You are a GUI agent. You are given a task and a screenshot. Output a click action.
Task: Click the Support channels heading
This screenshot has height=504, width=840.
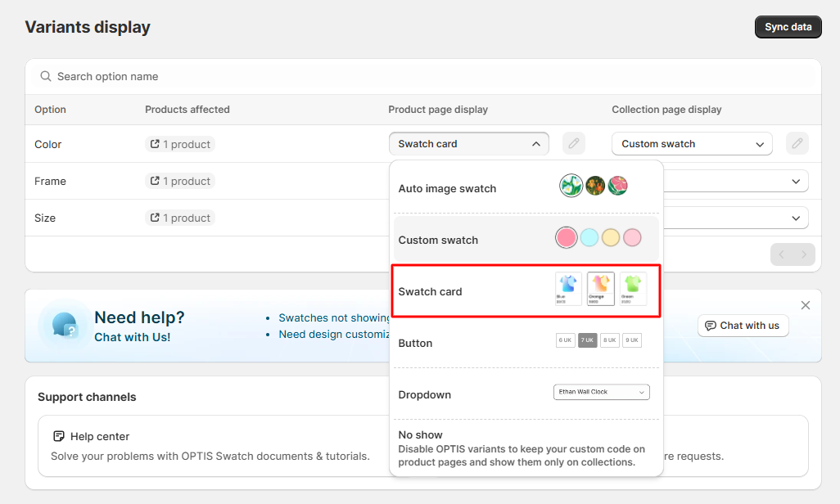coord(87,397)
